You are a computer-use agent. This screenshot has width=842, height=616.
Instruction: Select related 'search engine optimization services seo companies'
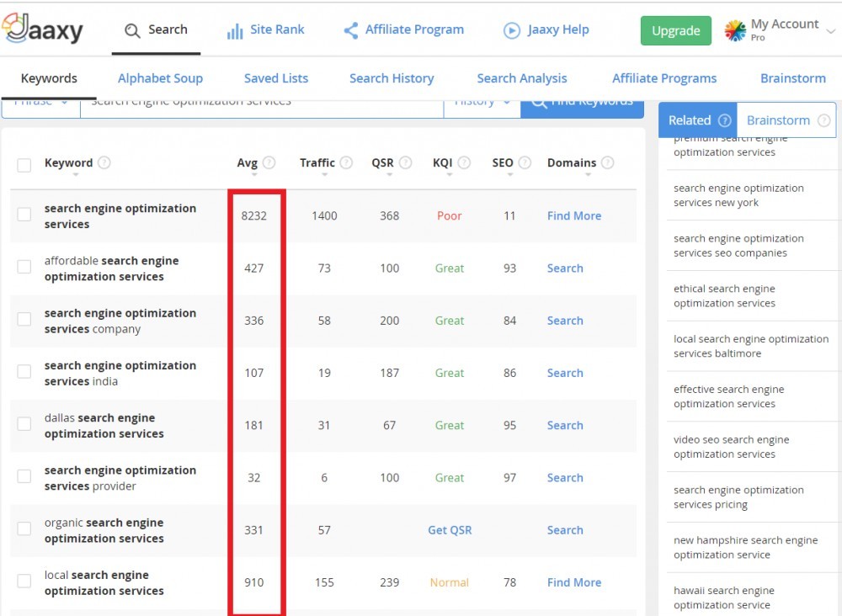(738, 245)
